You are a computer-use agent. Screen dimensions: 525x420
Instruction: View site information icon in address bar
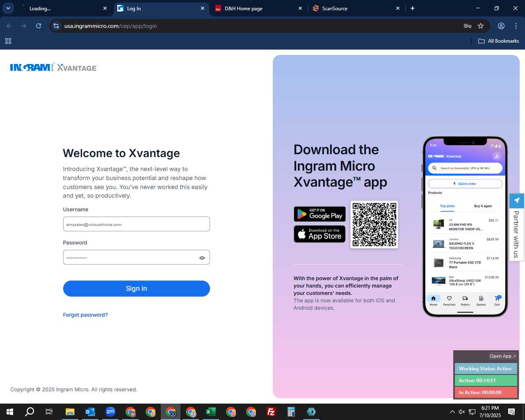tap(56, 26)
